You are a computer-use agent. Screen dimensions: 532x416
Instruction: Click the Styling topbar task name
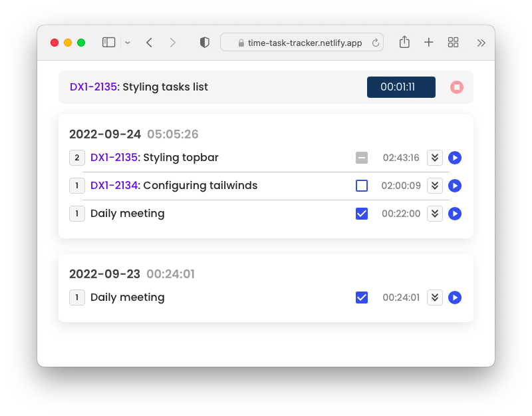coord(181,158)
